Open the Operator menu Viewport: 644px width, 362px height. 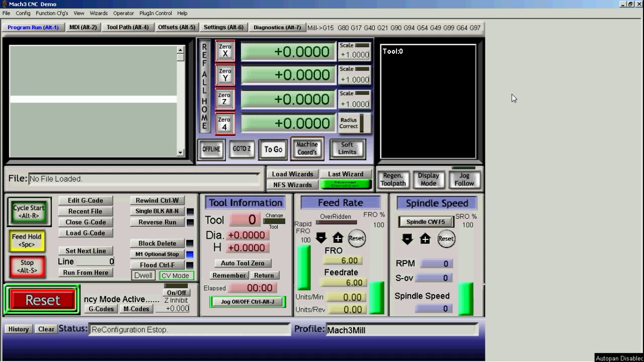(123, 13)
